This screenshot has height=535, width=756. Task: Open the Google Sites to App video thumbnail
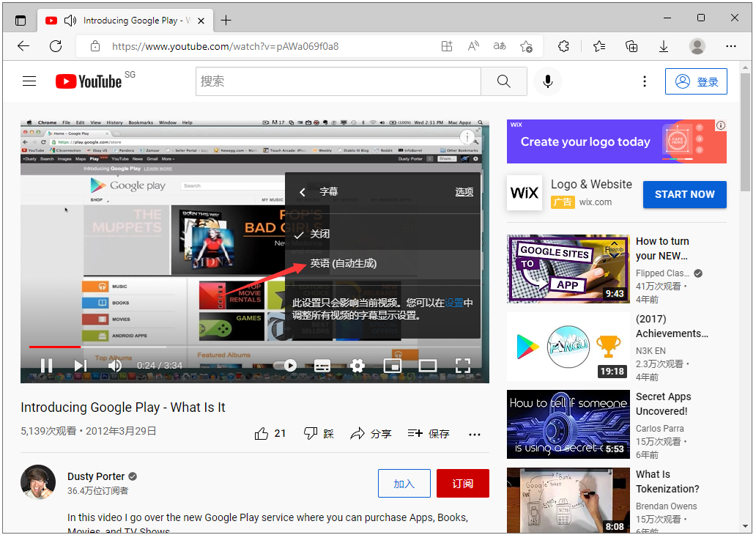tap(568, 269)
